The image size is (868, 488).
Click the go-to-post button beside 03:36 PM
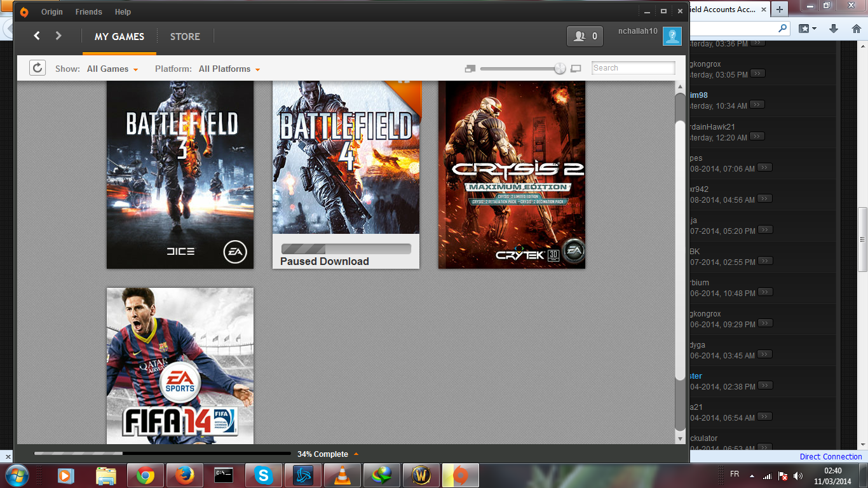coord(757,43)
